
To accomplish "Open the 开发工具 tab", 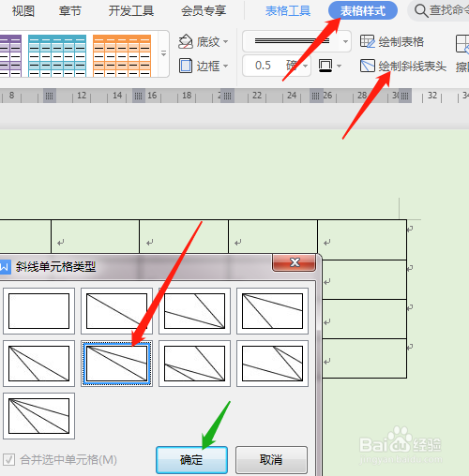I will [x=131, y=11].
